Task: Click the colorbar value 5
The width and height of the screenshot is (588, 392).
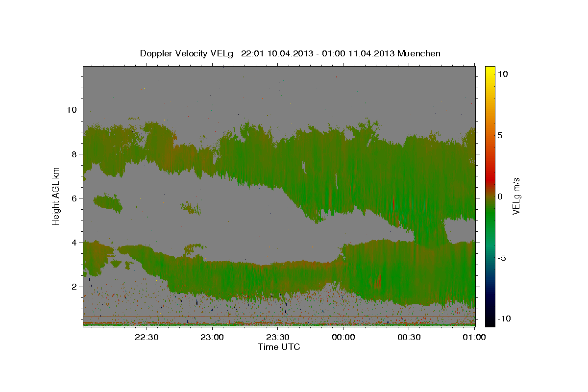Action: point(500,135)
